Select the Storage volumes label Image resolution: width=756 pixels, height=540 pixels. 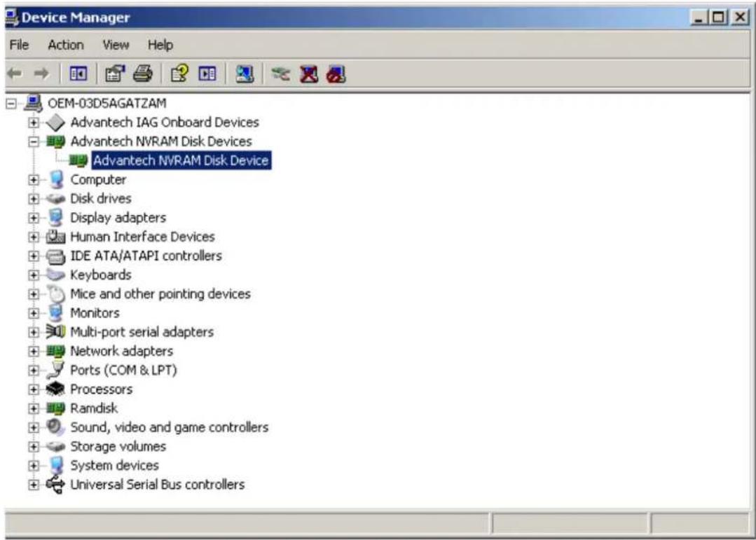pyautogui.click(x=118, y=446)
